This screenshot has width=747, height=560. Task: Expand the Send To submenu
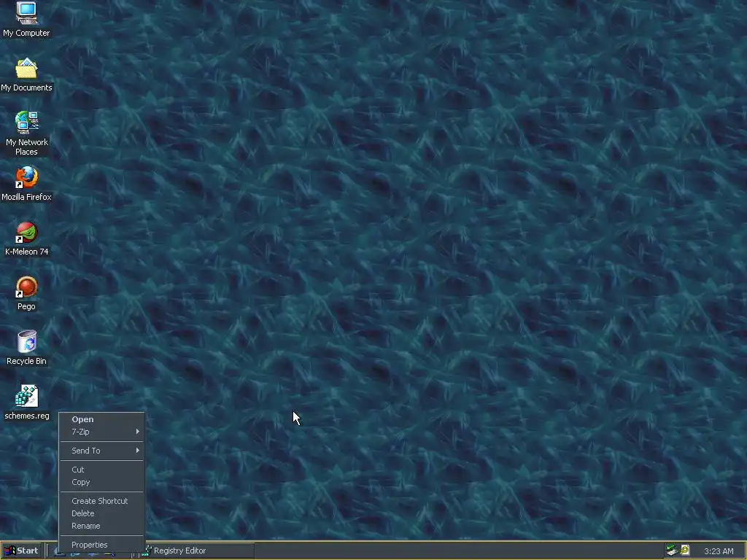[x=101, y=451]
